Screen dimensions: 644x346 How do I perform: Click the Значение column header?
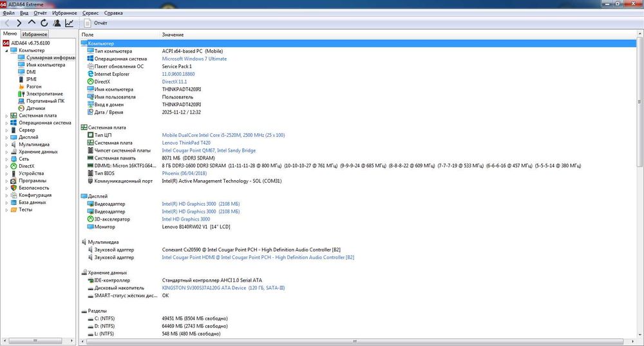point(173,35)
